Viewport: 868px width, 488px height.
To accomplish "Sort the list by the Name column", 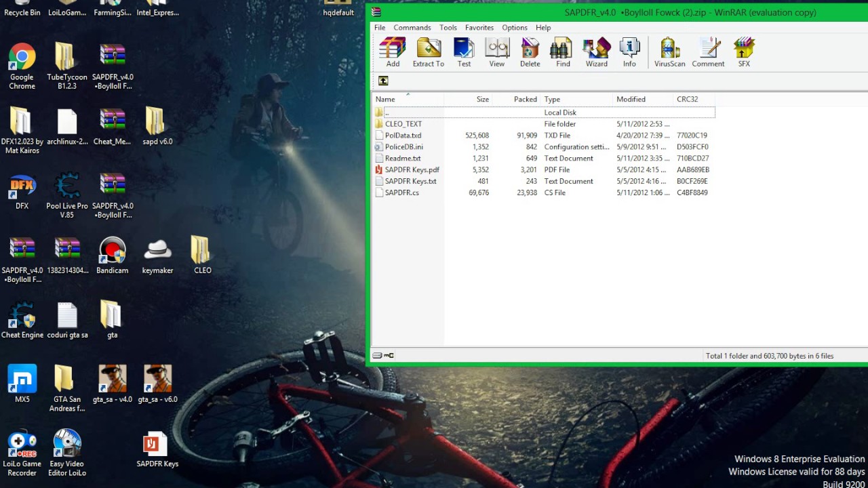I will point(408,99).
